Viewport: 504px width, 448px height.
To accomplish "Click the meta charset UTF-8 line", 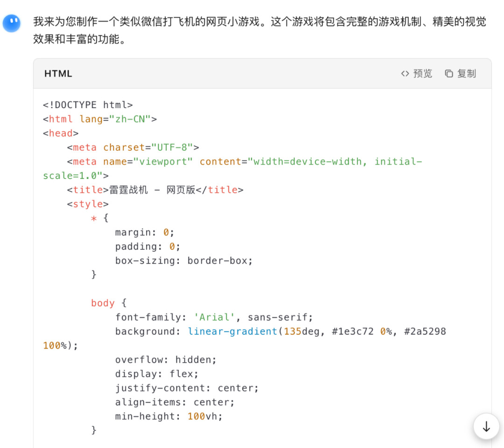I will tap(133, 147).
